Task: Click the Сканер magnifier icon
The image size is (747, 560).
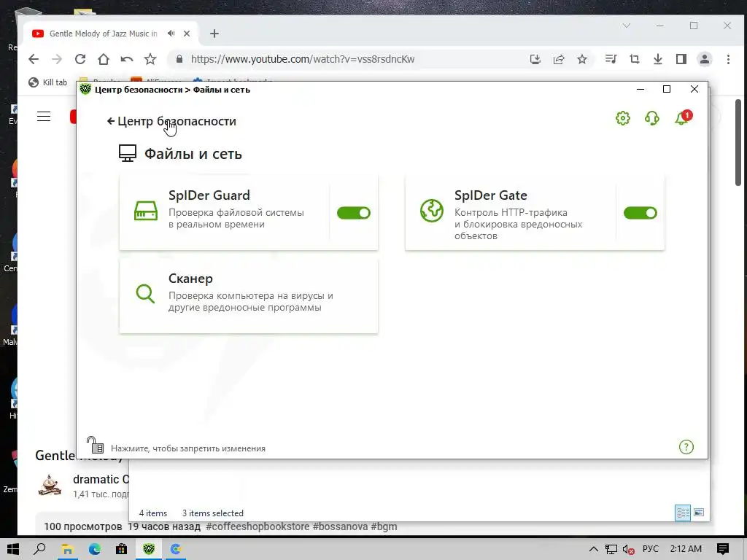Action: [x=145, y=294]
